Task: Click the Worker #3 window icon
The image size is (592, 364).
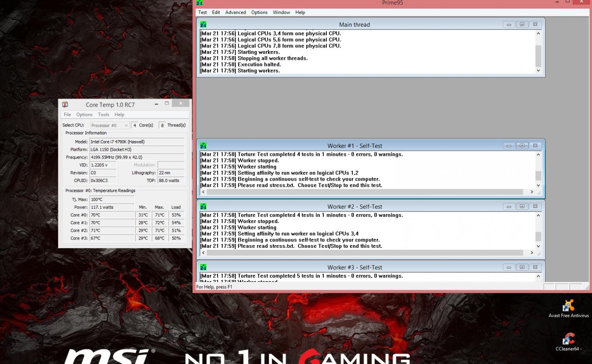Action: point(203,267)
